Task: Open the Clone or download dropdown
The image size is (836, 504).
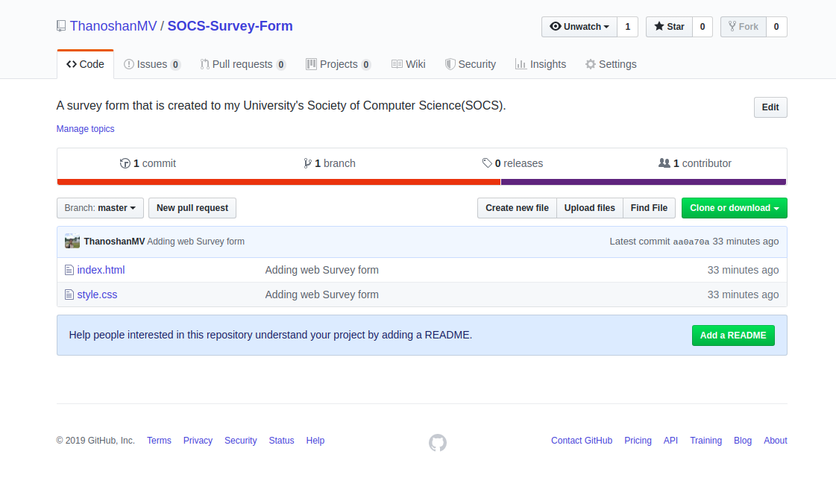Action: click(x=734, y=208)
